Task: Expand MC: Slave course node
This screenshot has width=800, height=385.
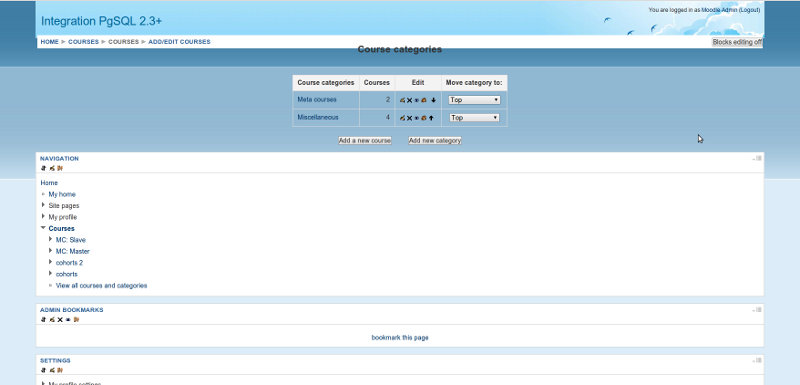Action: click(x=51, y=239)
